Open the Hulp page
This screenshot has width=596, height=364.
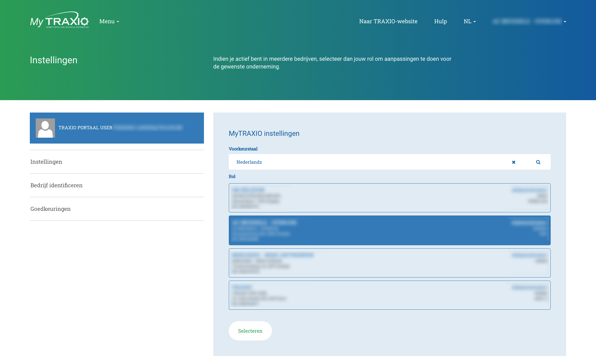click(440, 21)
